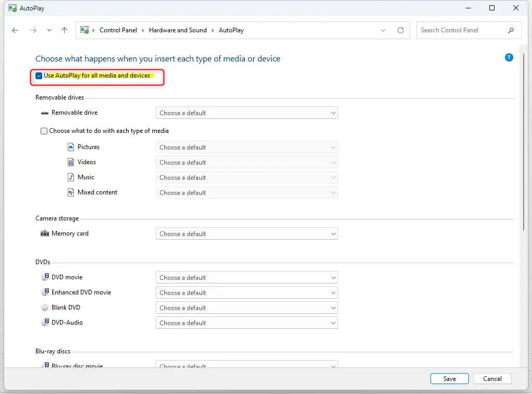Enable Choose what to do with each media type
Image resolution: width=532 pixels, height=394 pixels.
point(44,131)
